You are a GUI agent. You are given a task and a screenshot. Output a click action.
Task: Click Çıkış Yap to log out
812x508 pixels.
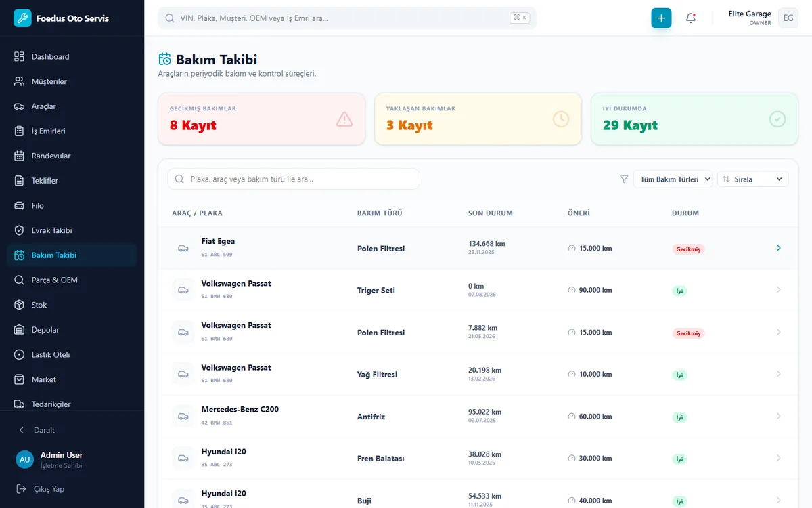pos(72,489)
